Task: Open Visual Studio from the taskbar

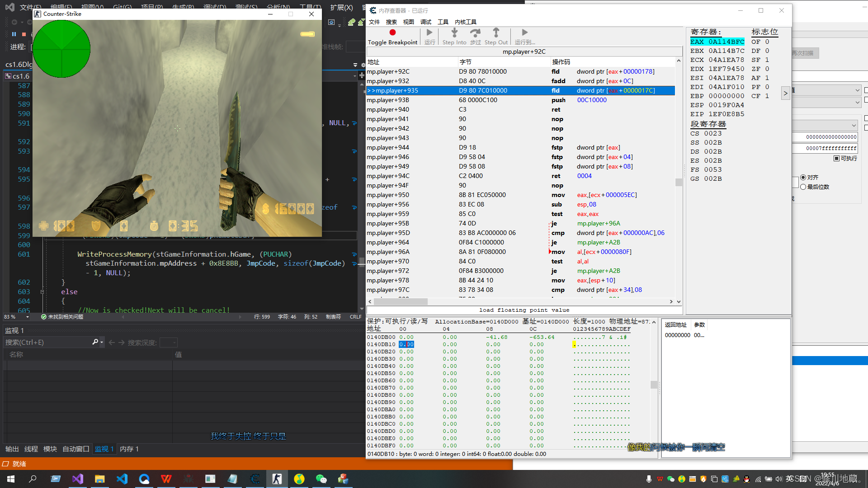Action: (x=78, y=479)
